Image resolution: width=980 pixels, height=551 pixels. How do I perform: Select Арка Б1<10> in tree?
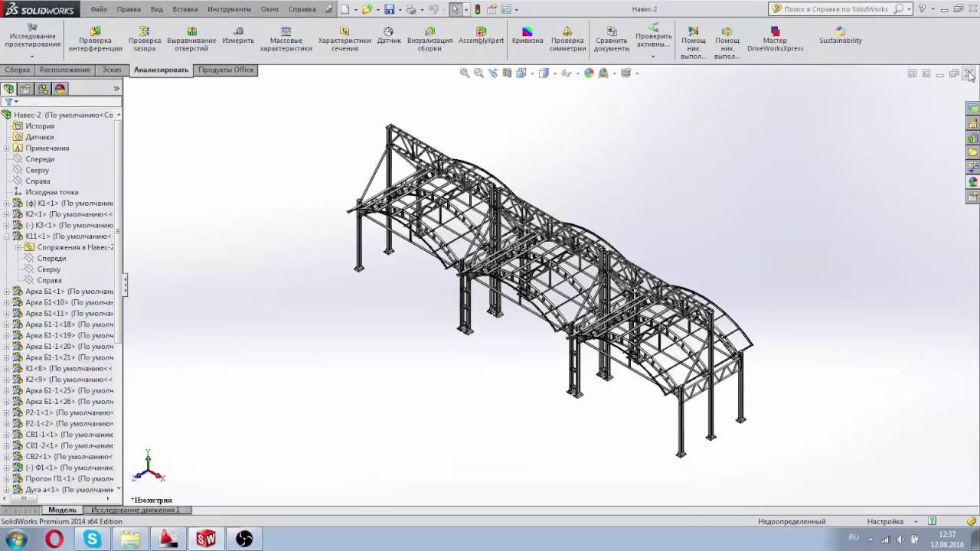[x=69, y=302]
